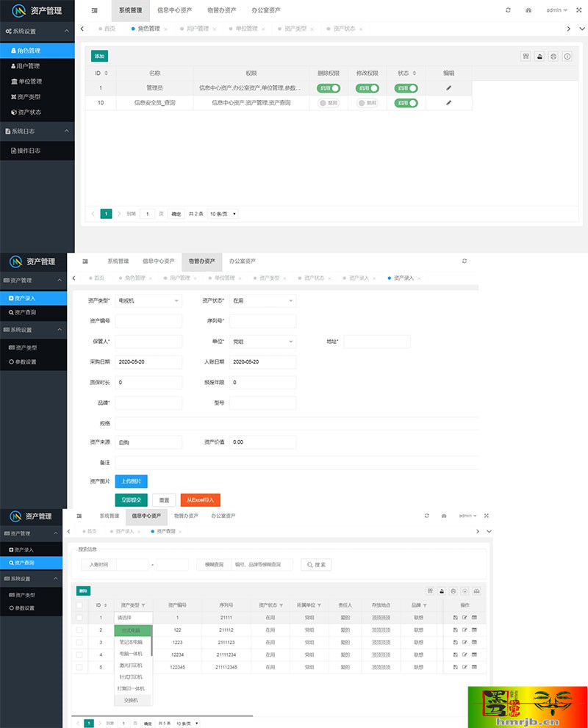Click the pencil edit icon for 信息安全员_查询 row
The height and width of the screenshot is (728, 588).
pyautogui.click(x=448, y=103)
